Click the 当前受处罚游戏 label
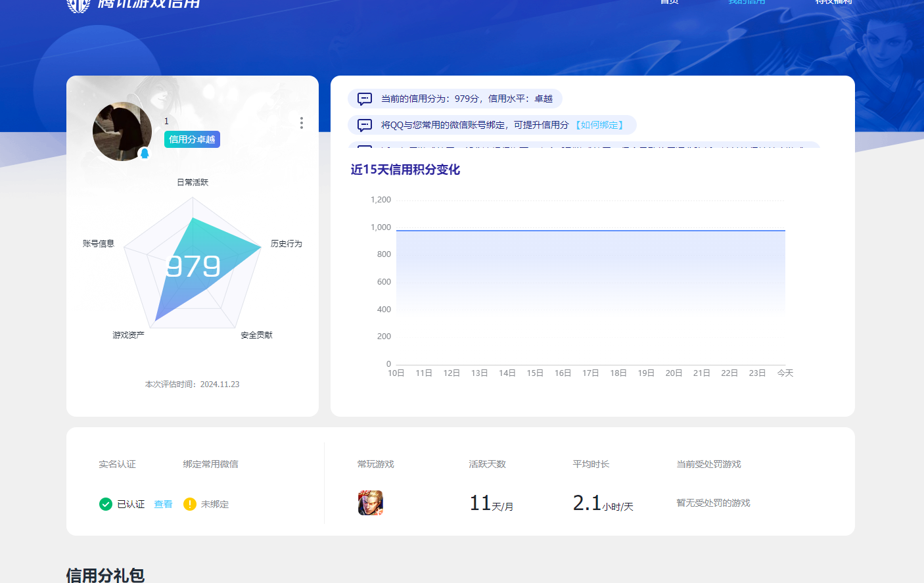The width and height of the screenshot is (924, 583). [x=708, y=464]
